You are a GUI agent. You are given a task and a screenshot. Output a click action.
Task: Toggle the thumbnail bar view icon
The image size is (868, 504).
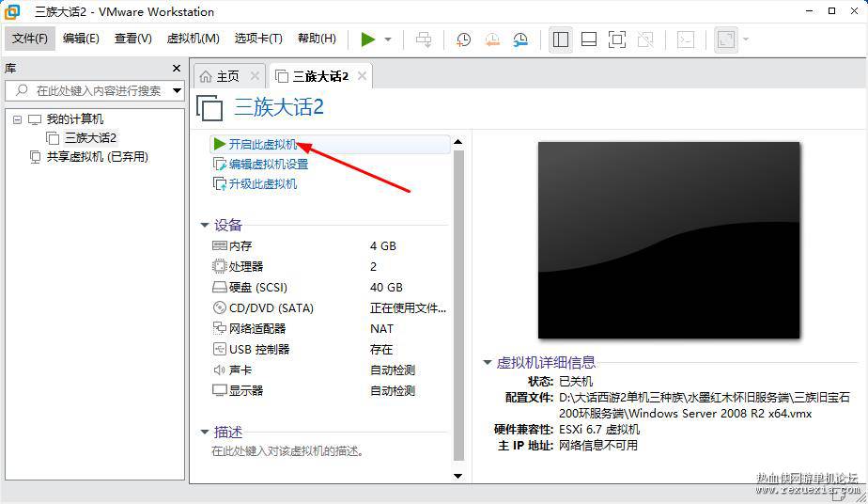click(x=588, y=39)
